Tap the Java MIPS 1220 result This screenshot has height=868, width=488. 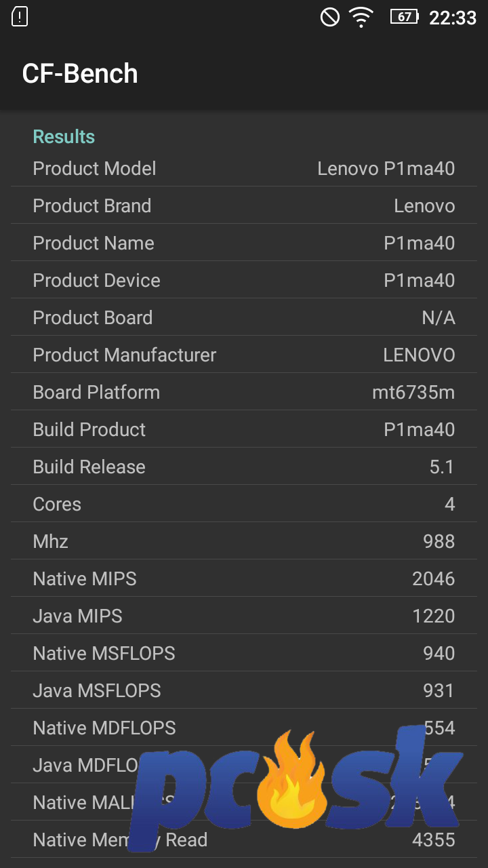click(244, 616)
